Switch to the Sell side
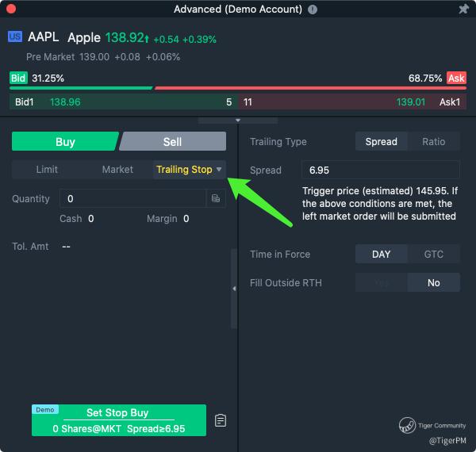476x452 pixels. [172, 141]
